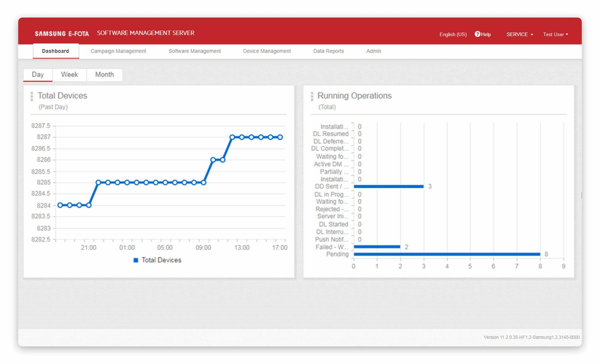Click the Samsung E-FOTA logo
Image resolution: width=600 pixels, height=364 pixels.
tap(62, 33)
